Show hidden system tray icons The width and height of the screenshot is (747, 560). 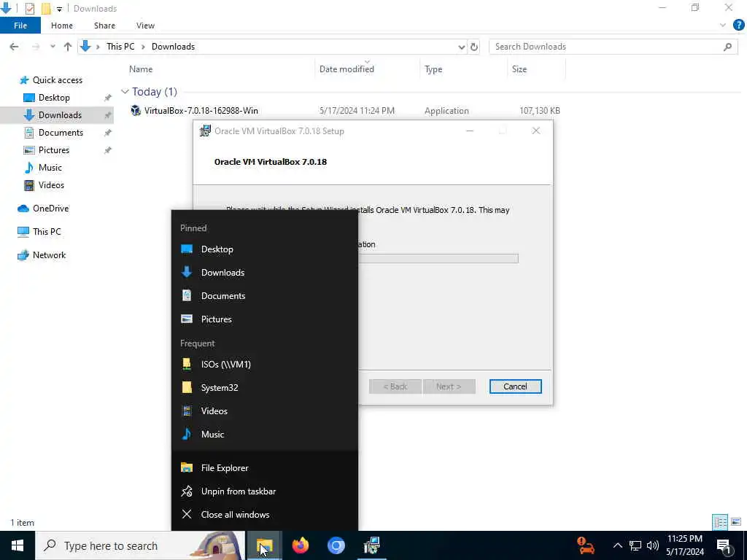(617, 545)
